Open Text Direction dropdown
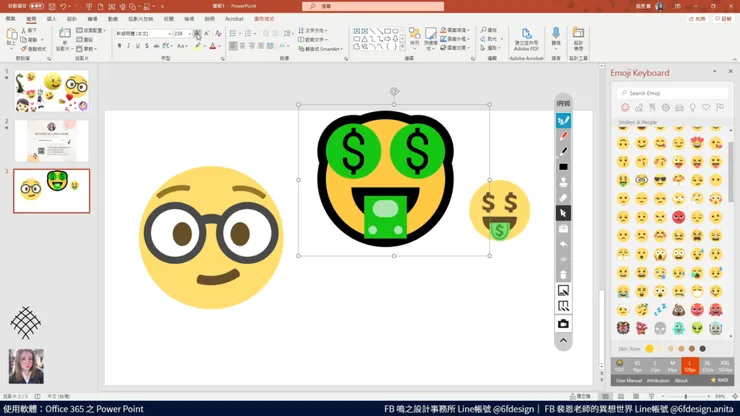 [x=313, y=30]
